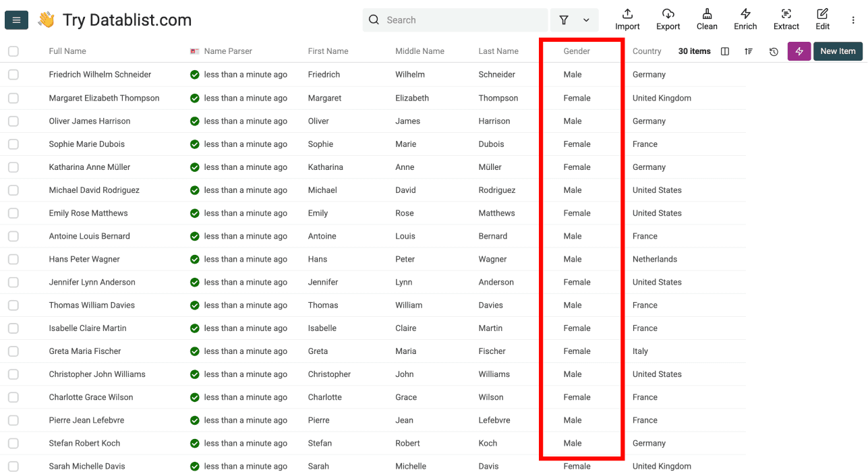Check the row checkbox for Emily Rose Matthews
Viewport: 868px width, 472px height.
[13, 213]
